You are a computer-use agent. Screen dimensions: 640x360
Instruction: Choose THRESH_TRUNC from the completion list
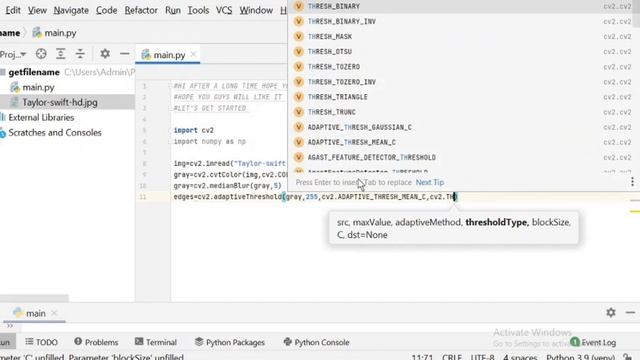click(x=461, y=112)
